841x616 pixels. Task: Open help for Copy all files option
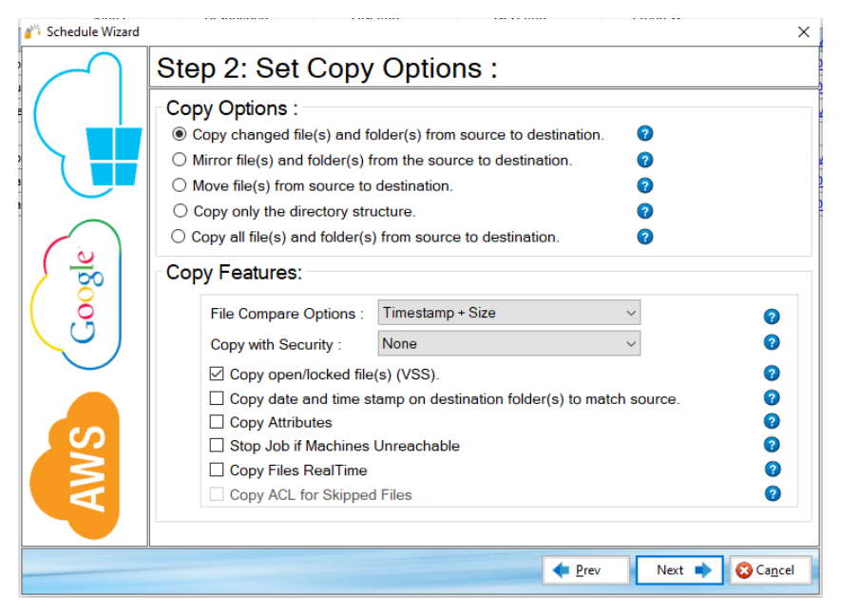coord(644,237)
